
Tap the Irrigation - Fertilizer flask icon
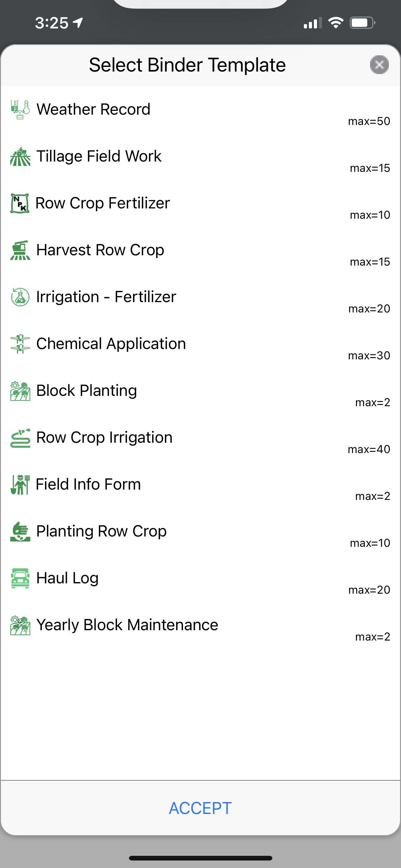[20, 297]
